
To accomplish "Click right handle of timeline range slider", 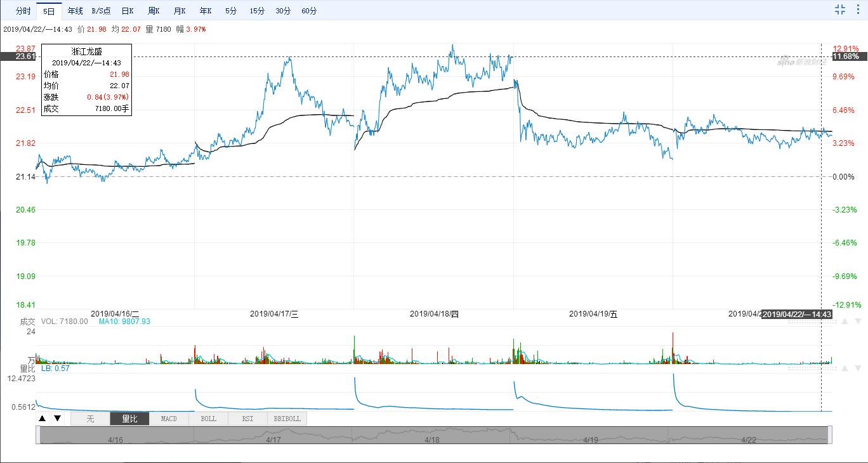I will coord(830,435).
